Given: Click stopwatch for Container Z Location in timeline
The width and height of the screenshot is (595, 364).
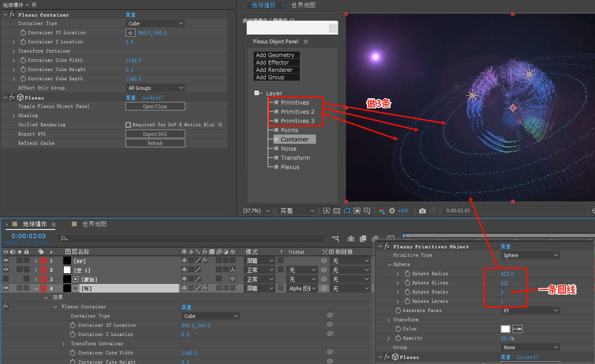Looking at the screenshot, I should coord(73,335).
